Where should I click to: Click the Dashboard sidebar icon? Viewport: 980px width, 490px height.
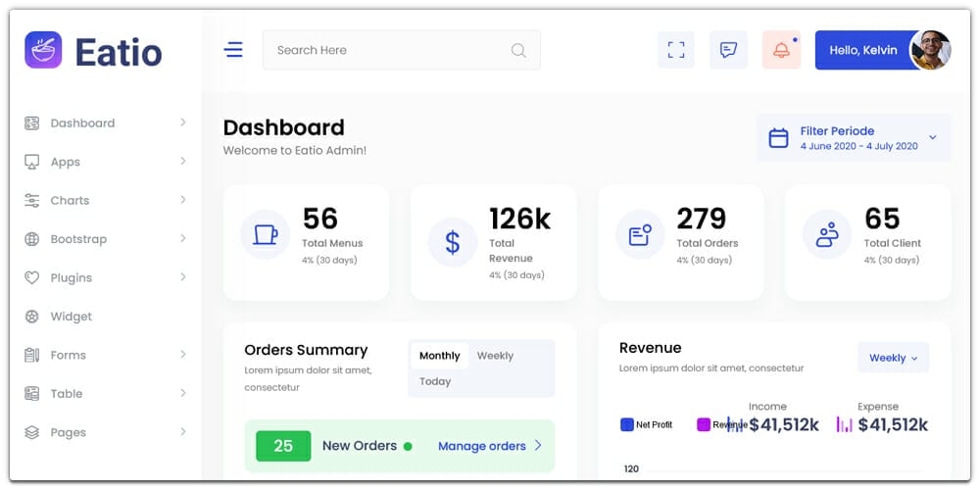(32, 123)
